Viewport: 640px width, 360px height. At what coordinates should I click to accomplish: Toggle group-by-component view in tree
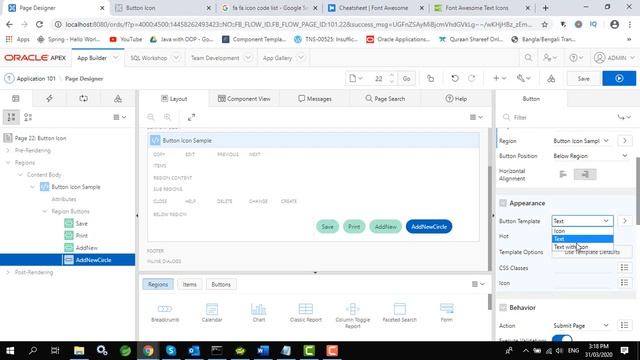(x=28, y=117)
